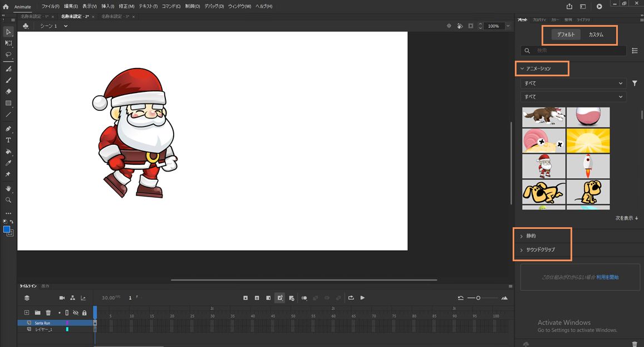The height and width of the screenshot is (347, 644).
Task: Open the 修正(M) menu
Action: (x=126, y=6)
